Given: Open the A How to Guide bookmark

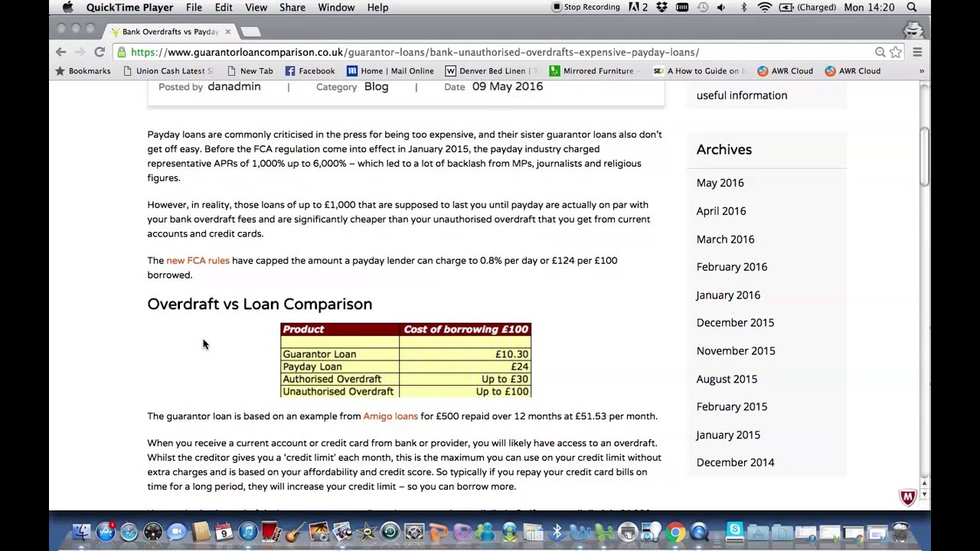Looking at the screenshot, I should click(698, 70).
